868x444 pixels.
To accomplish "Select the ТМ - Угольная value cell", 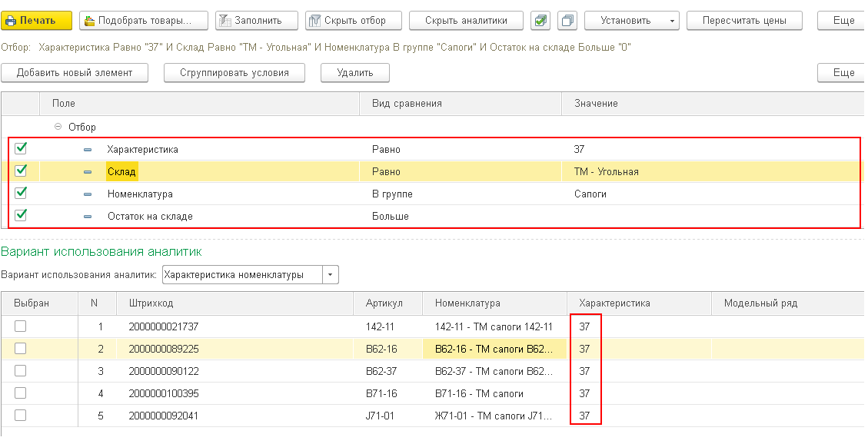I will tap(607, 171).
